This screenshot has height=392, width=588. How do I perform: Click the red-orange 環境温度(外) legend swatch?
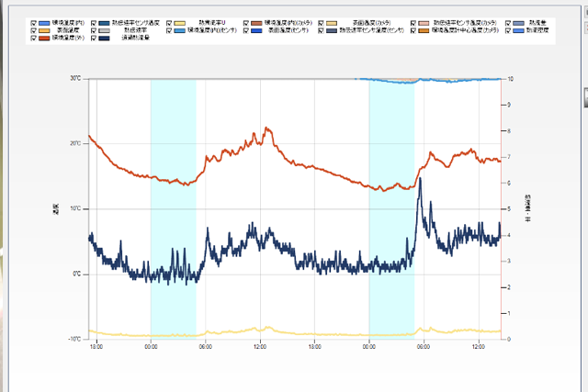click(x=46, y=39)
